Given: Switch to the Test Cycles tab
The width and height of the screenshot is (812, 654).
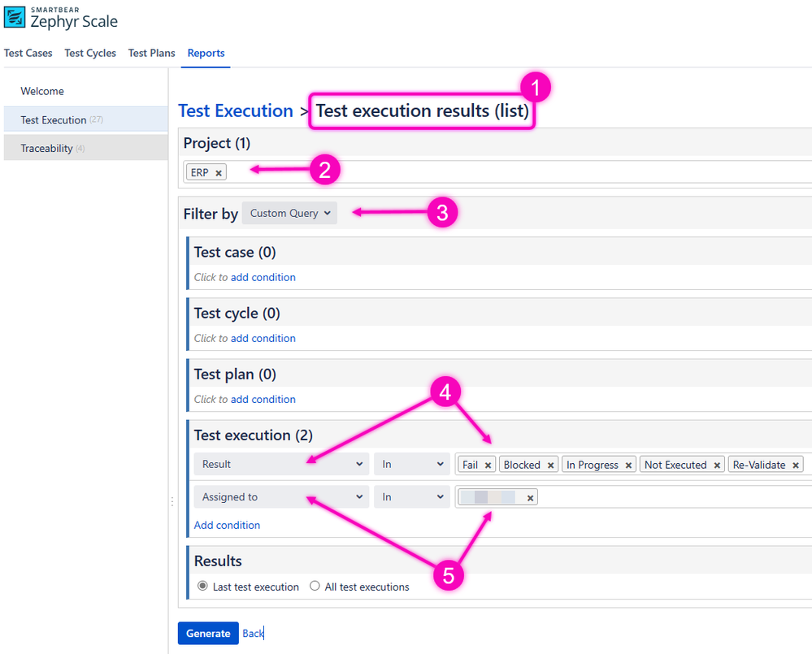Looking at the screenshot, I should click(90, 53).
